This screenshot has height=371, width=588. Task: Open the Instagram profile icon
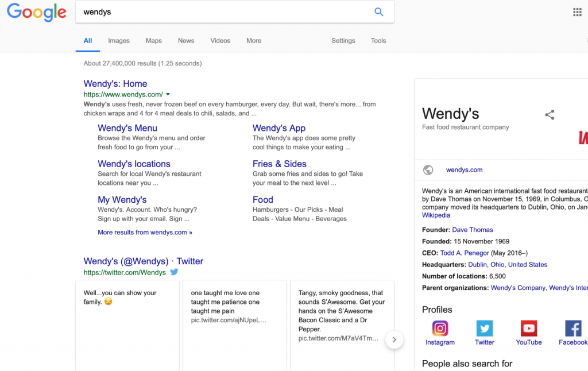click(x=440, y=329)
